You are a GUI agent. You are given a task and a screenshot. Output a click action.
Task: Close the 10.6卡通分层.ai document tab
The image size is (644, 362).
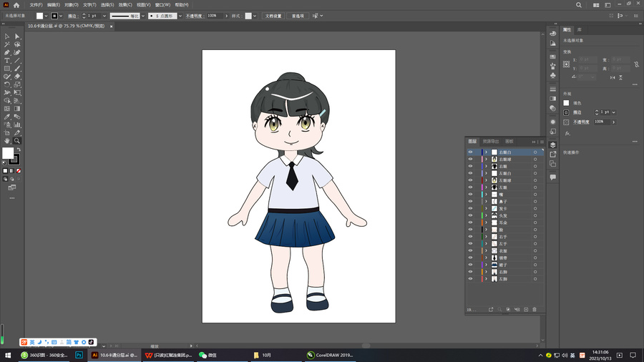point(111,26)
